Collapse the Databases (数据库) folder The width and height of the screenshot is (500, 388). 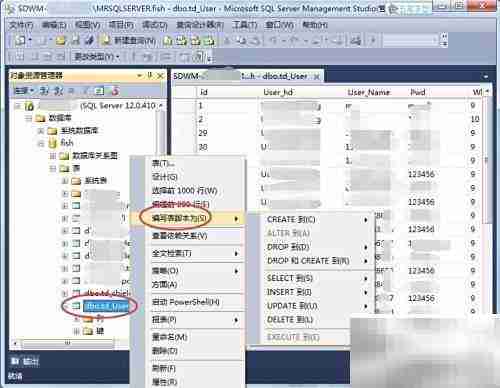[29, 118]
